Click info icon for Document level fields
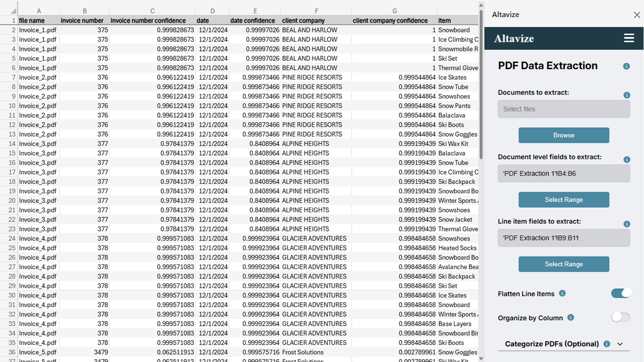644x362 pixels. pos(627,160)
